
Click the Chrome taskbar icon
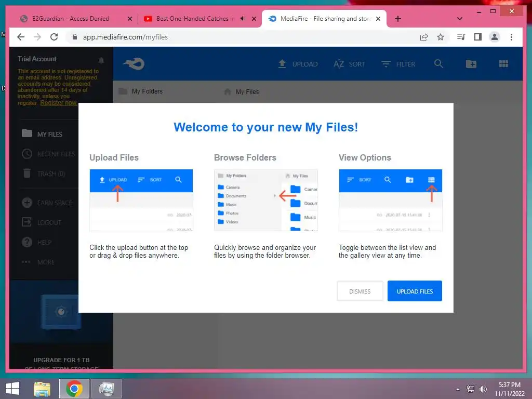(x=74, y=389)
